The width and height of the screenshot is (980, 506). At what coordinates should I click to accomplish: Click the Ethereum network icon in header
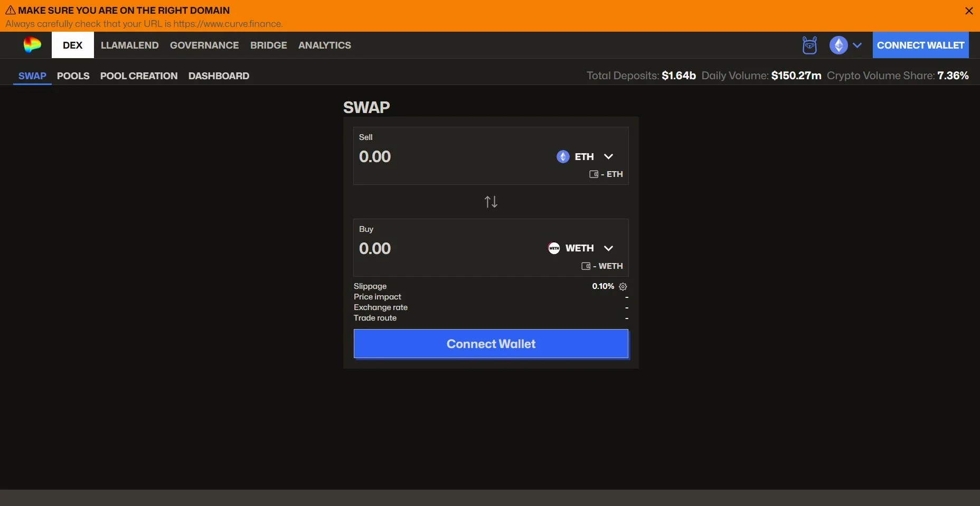838,45
